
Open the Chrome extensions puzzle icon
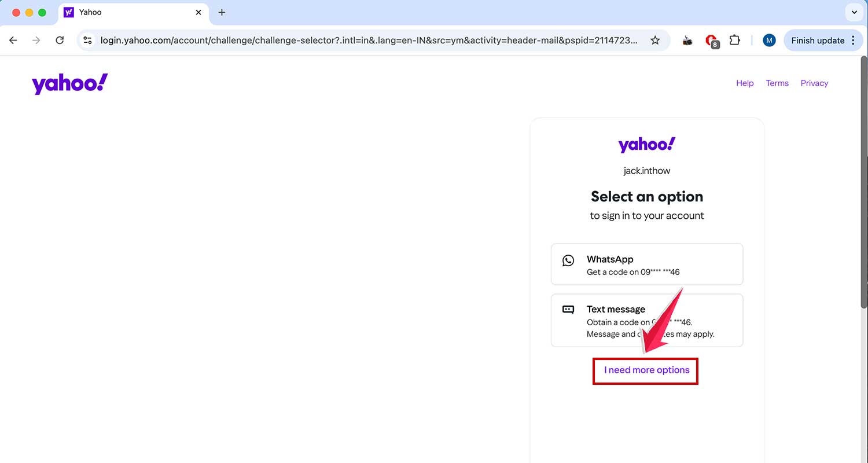(734, 40)
